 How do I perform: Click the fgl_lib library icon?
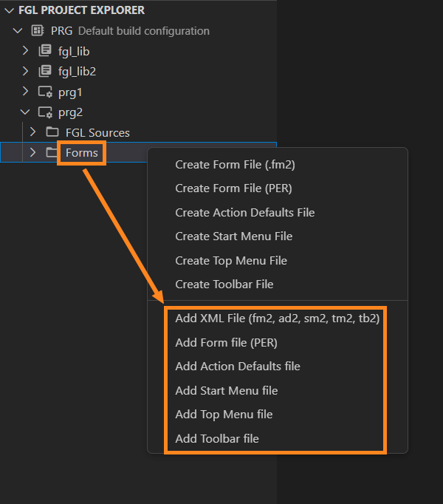tap(46, 51)
